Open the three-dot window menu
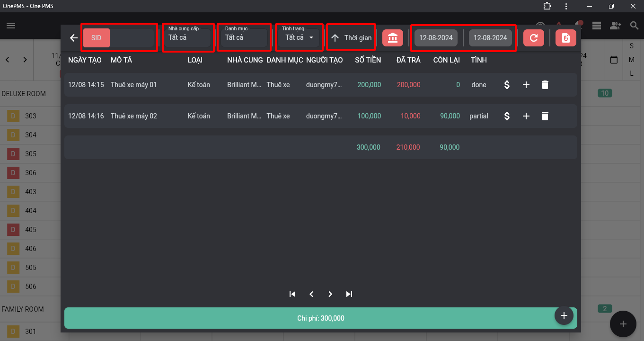Screen dimensions: 644x341 tap(566, 6)
